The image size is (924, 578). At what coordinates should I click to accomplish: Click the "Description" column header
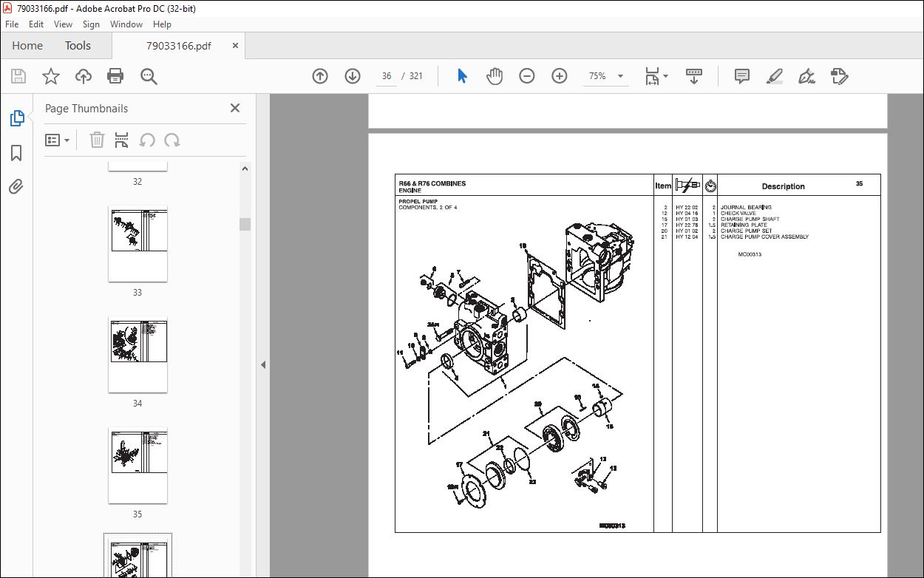783,186
